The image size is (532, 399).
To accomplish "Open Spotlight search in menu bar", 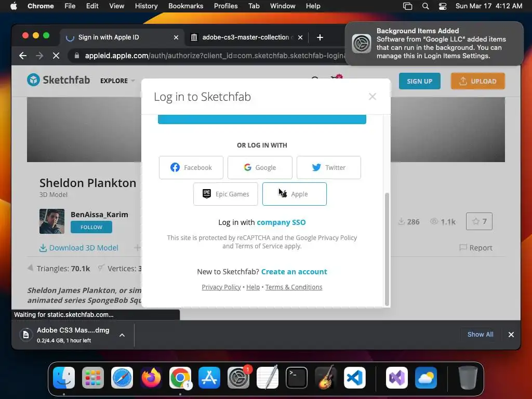I will [425, 6].
